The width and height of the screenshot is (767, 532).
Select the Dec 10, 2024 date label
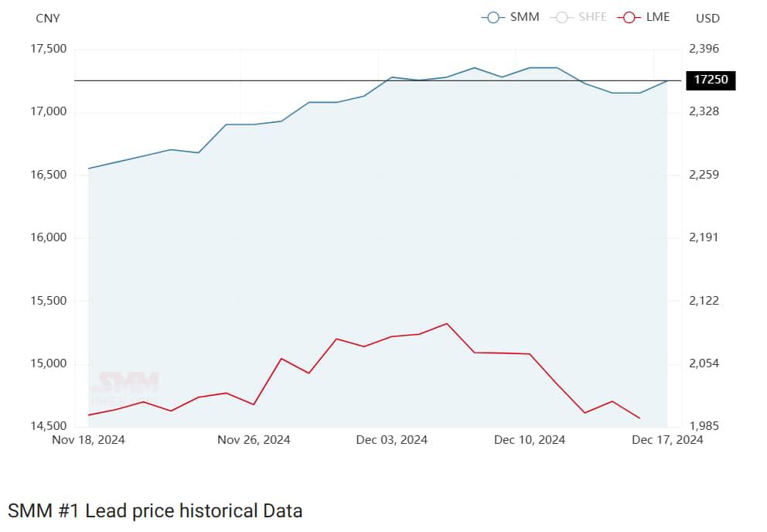point(530,440)
